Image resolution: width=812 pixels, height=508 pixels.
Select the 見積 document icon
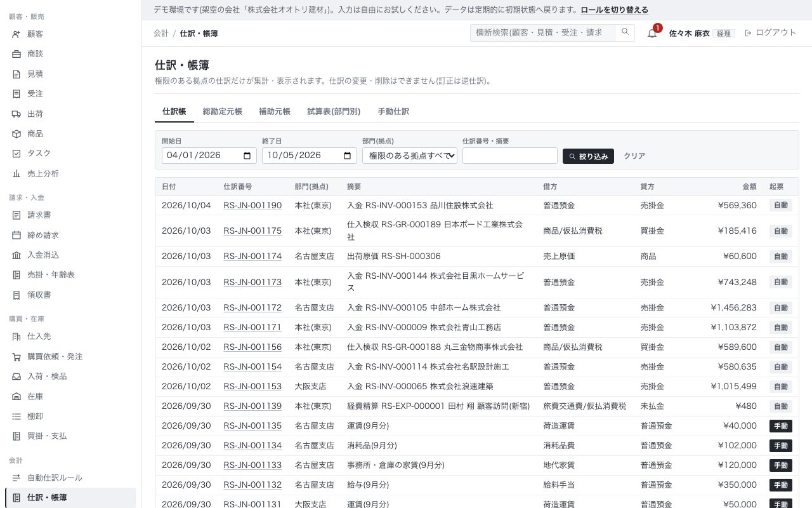click(16, 74)
